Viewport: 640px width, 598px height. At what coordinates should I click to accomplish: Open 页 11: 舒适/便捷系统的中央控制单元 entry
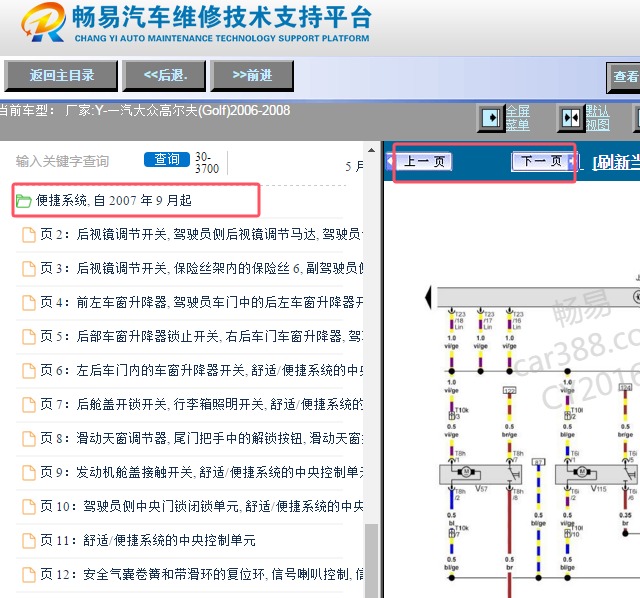148,541
